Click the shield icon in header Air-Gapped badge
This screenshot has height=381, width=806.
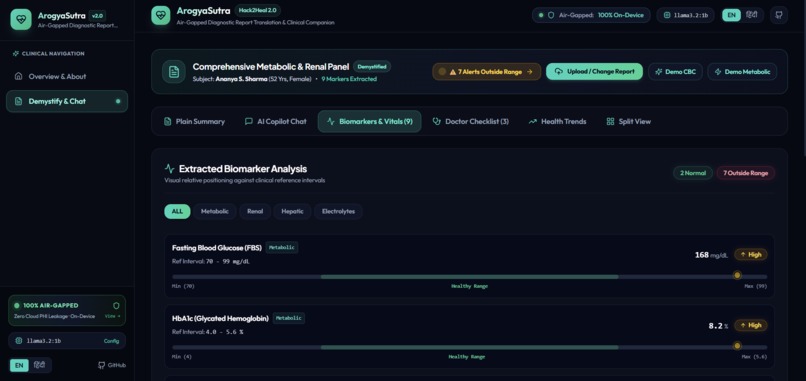pos(551,15)
